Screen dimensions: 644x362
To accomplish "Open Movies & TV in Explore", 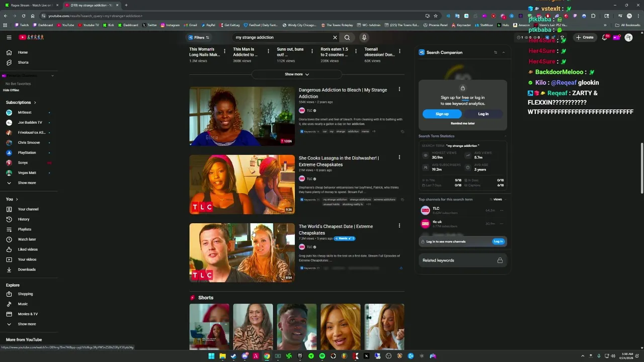I will coord(29,314).
